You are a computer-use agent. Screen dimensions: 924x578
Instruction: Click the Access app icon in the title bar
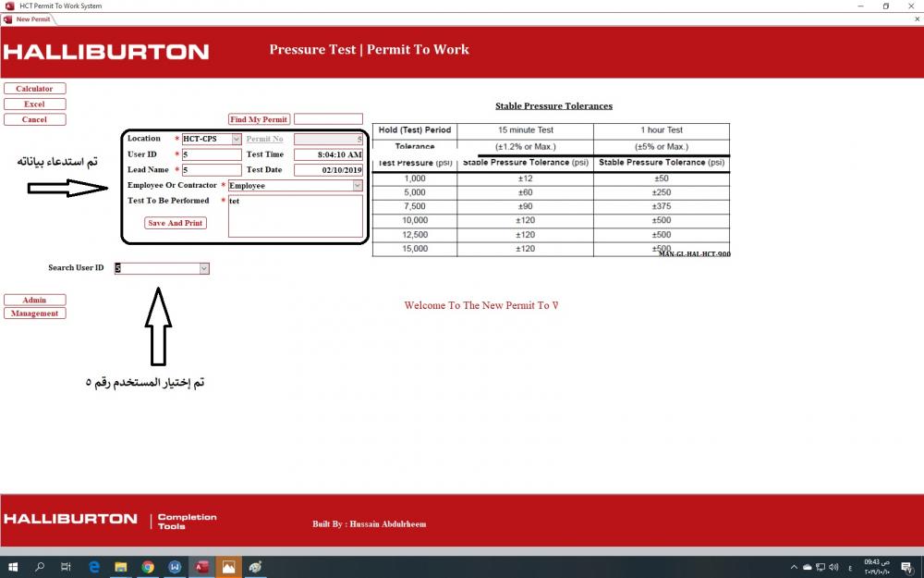pyautogui.click(x=9, y=6)
